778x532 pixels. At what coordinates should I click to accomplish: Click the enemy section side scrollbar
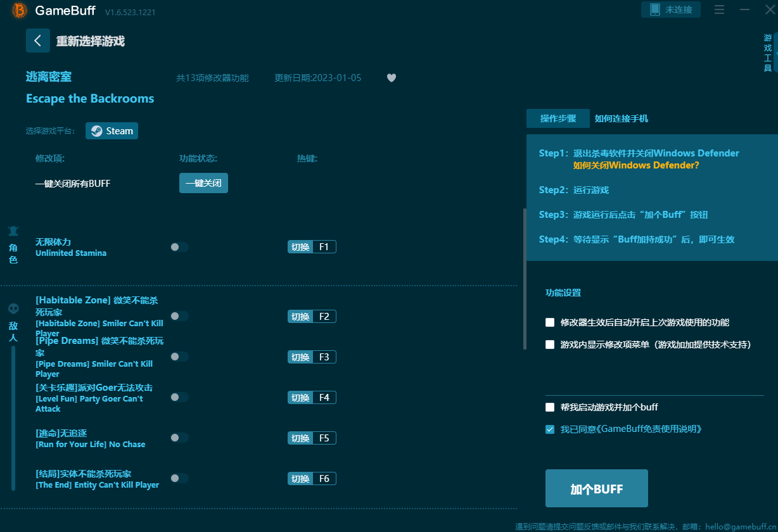[x=13, y=418]
